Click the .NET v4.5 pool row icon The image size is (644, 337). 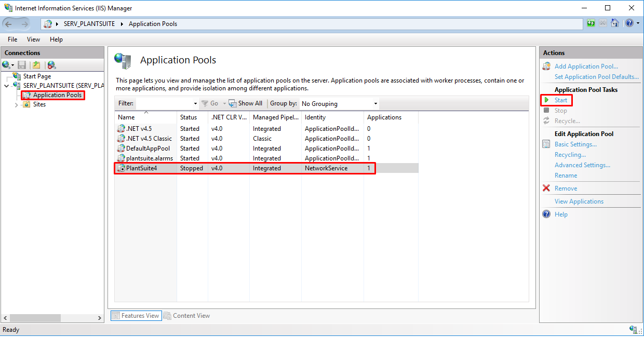(x=122, y=129)
